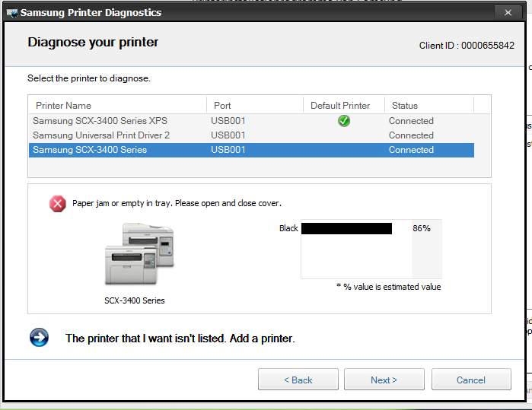Image resolution: width=532 pixels, height=410 pixels.
Task: Click the SCX-3400 Series caption under image
Action: (135, 300)
